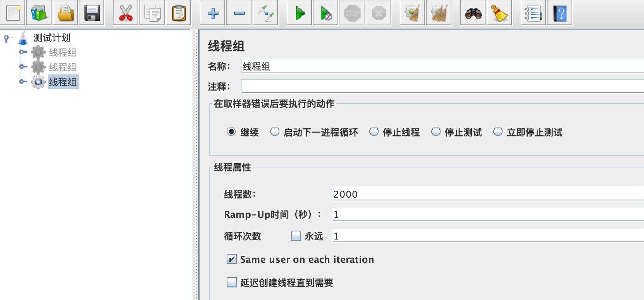The height and width of the screenshot is (300, 644).
Task: Start test without pauses icon
Action: [x=326, y=13]
